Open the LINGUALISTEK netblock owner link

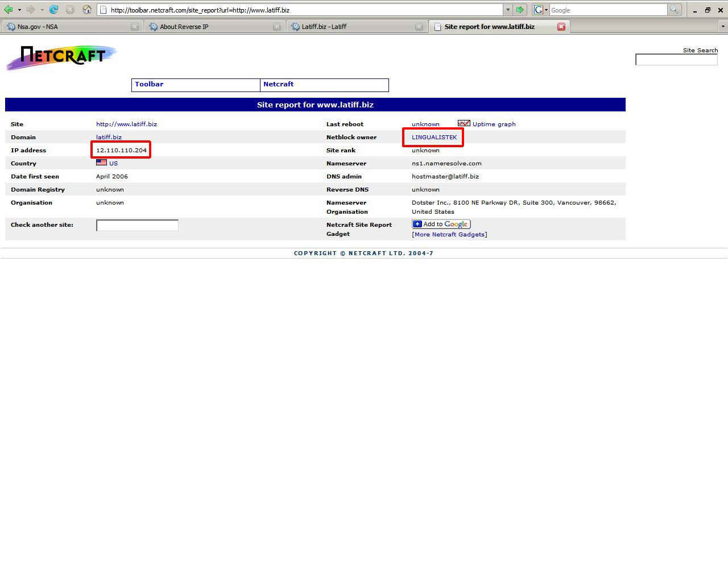click(x=434, y=137)
